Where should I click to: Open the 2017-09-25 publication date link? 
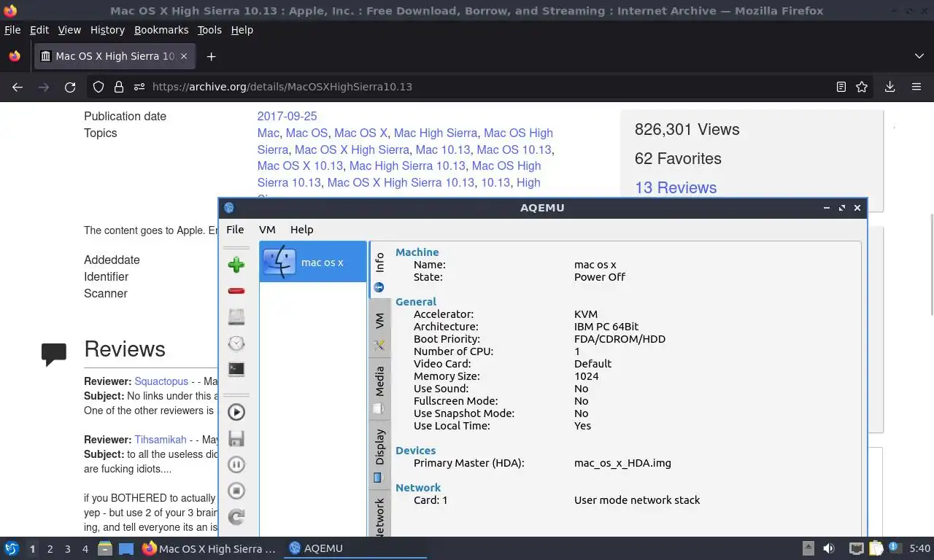pos(287,116)
